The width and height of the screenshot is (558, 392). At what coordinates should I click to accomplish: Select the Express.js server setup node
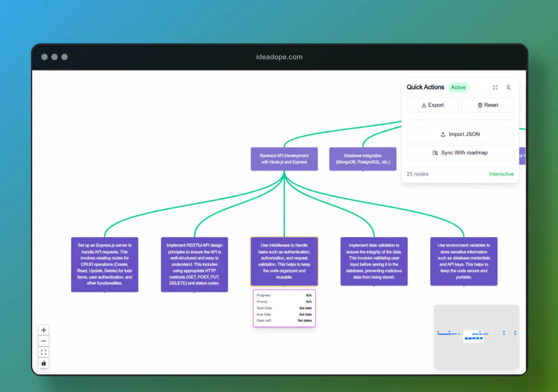pos(104,264)
